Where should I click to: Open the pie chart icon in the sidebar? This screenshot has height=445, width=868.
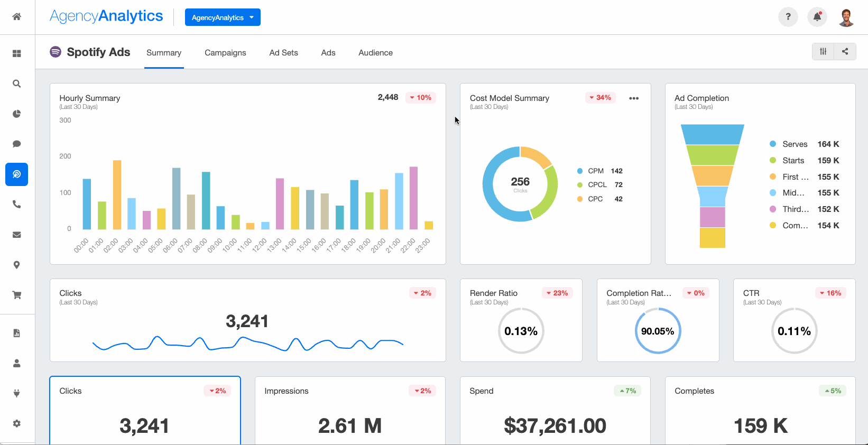(17, 114)
